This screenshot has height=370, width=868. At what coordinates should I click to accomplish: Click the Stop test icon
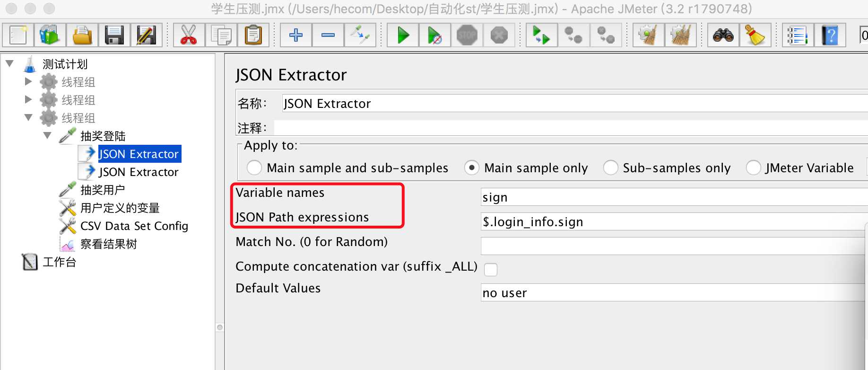(x=467, y=35)
